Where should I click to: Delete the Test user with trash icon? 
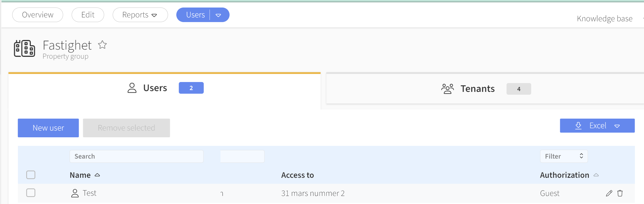point(620,193)
